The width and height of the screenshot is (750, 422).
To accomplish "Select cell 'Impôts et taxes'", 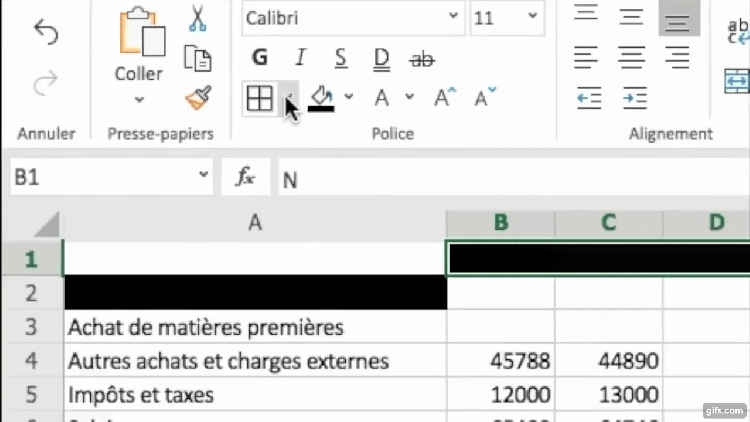I will 254,395.
